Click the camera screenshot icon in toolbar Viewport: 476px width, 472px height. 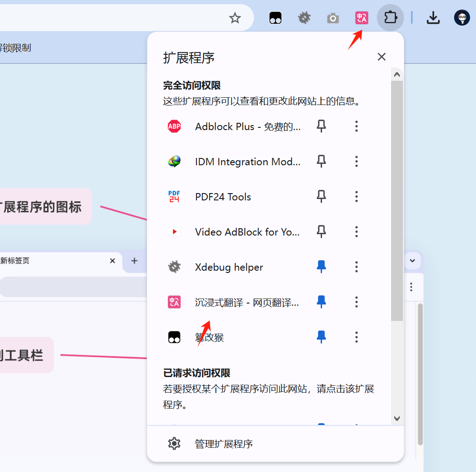coord(333,18)
